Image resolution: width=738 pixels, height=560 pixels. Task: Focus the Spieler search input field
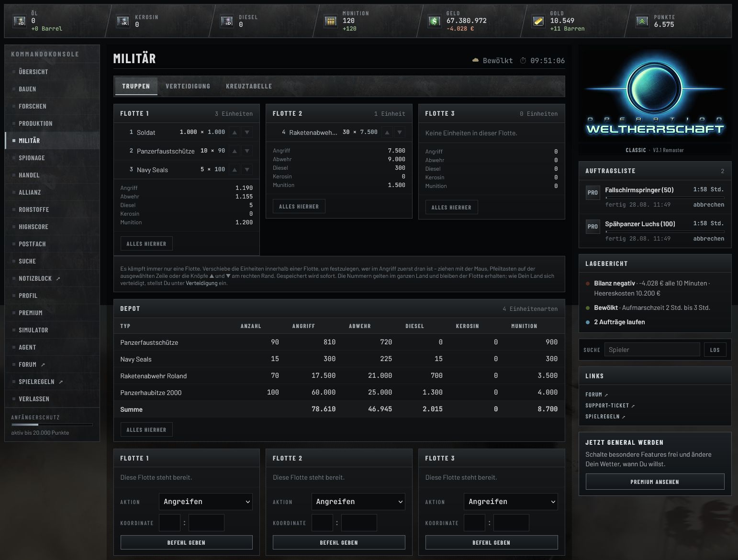652,350
